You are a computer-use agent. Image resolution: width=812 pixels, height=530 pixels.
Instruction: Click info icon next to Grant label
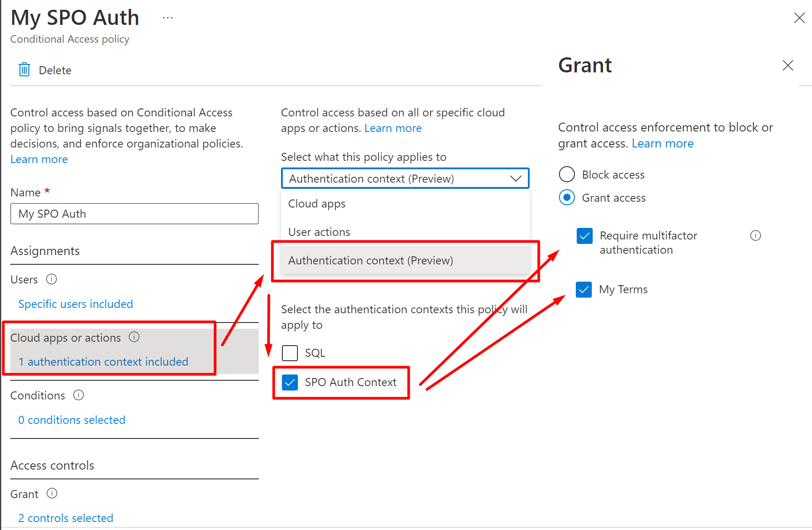(52, 493)
